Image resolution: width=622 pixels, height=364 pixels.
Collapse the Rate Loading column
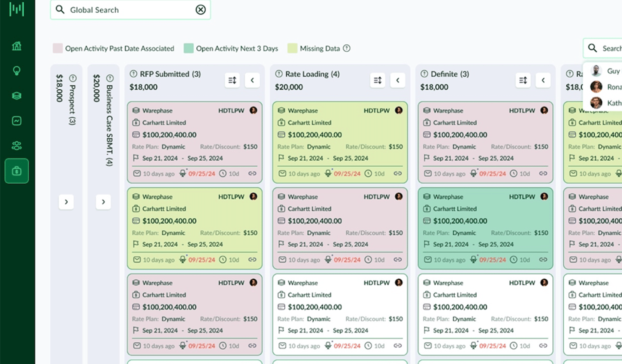pyautogui.click(x=398, y=80)
